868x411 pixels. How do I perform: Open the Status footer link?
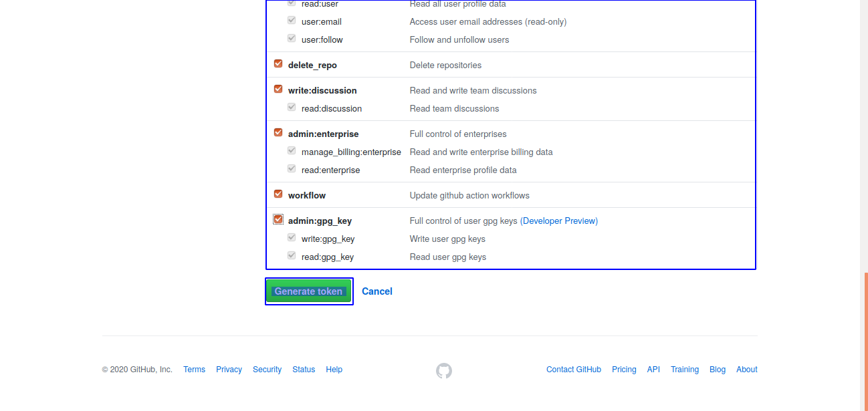304,370
